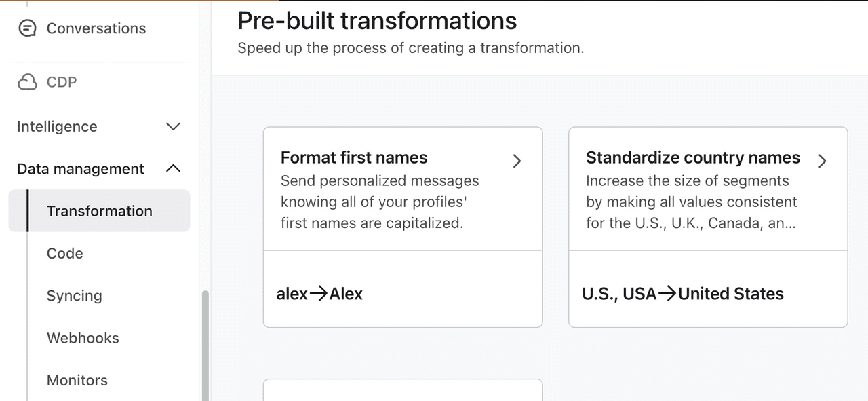This screenshot has width=868, height=401.
Task: Open the Standardize country names transformation
Action: point(708,190)
